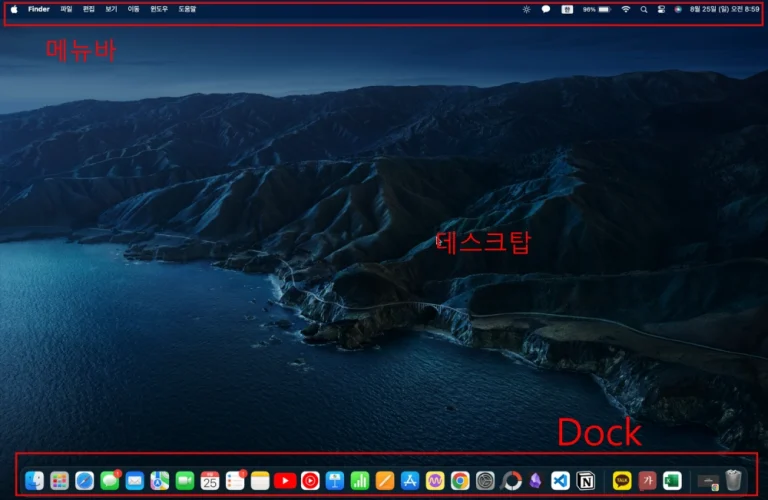Toggle Korean input source in menu bar
This screenshot has height=500, width=768.
568,9
